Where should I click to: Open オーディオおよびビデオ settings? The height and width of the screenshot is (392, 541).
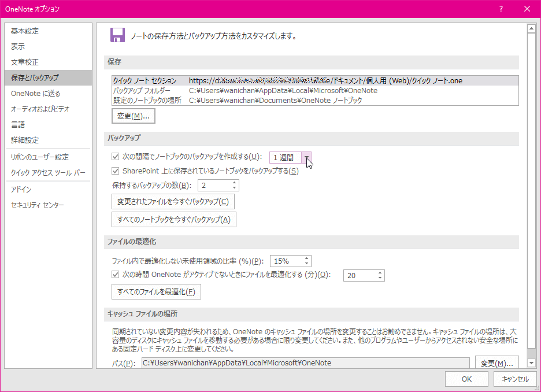(x=49, y=109)
